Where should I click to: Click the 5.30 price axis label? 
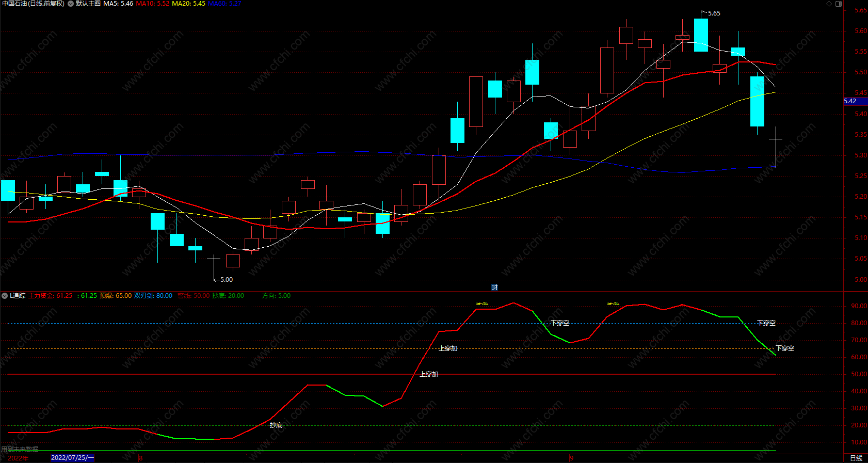coord(860,155)
